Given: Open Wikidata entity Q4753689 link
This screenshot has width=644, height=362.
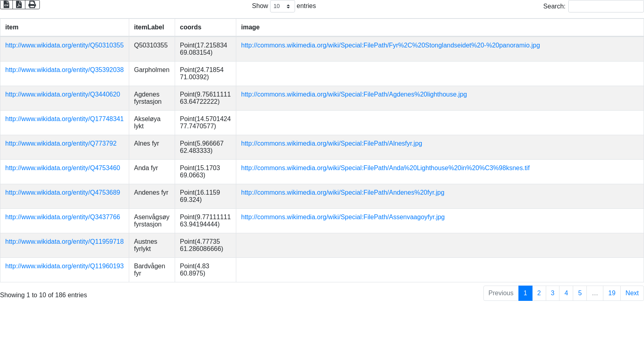Looking at the screenshot, I should coord(62,193).
